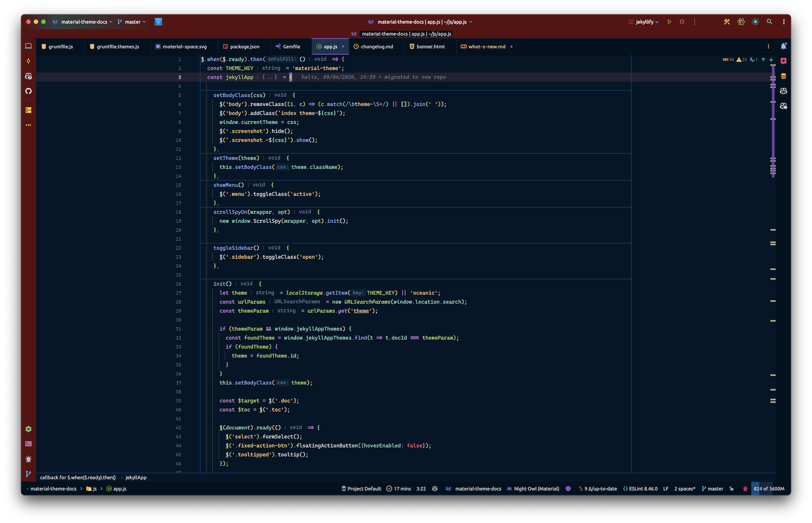Click the purple color circle in the status bar
The image size is (812, 523).
(568, 489)
